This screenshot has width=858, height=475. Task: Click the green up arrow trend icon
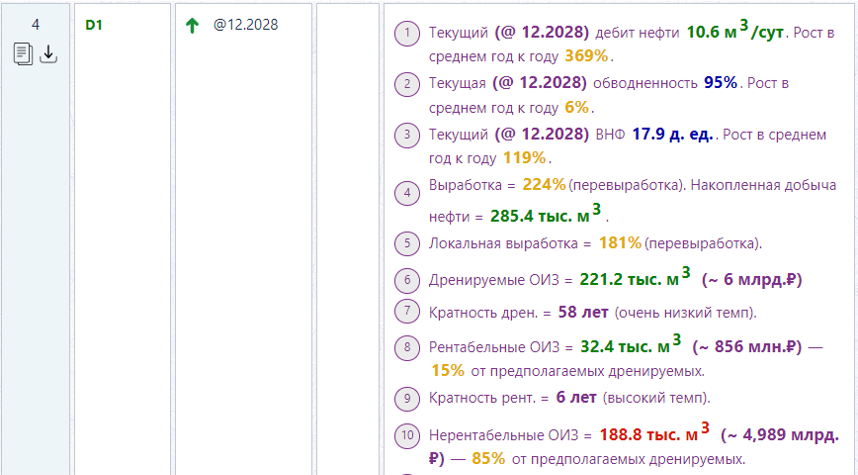[192, 26]
